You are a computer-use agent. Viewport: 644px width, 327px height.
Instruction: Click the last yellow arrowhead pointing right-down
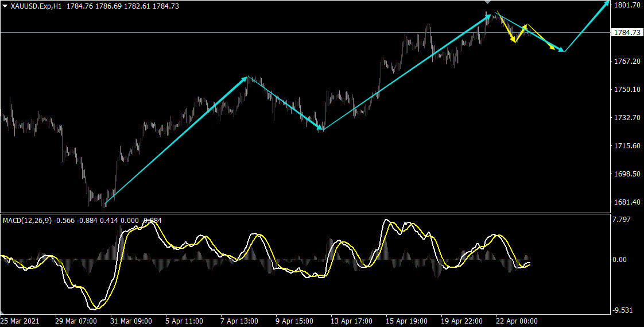[x=553, y=49]
